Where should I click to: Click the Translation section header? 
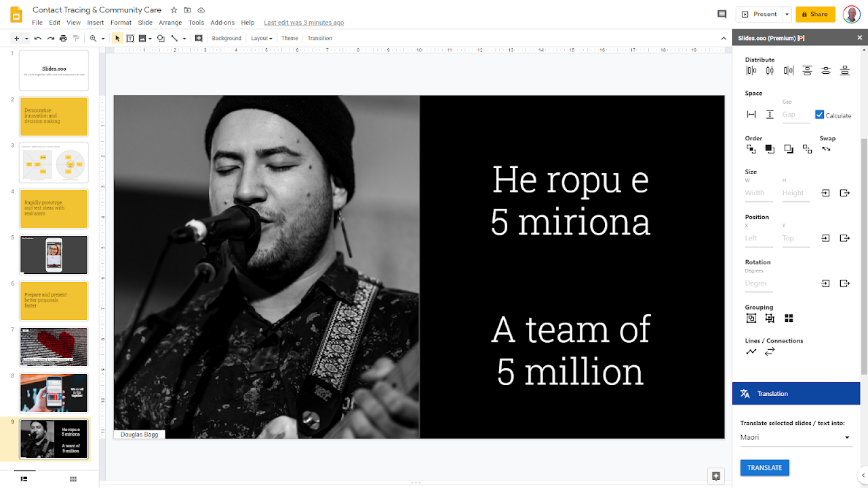(x=796, y=393)
